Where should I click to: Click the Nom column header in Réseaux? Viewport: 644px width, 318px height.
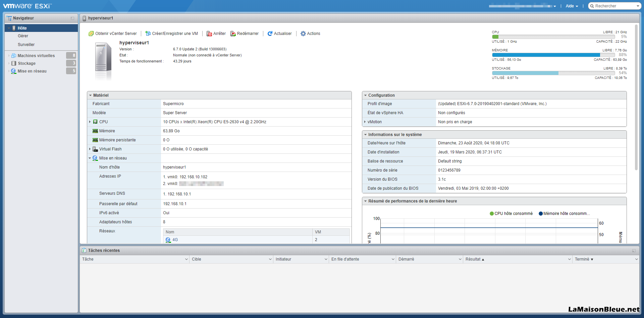[x=237, y=232]
